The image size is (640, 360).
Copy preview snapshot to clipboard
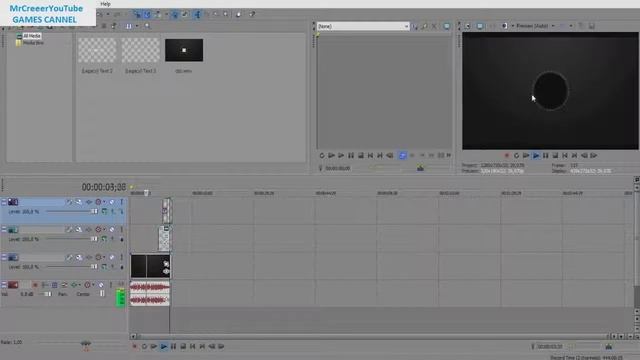click(581, 26)
